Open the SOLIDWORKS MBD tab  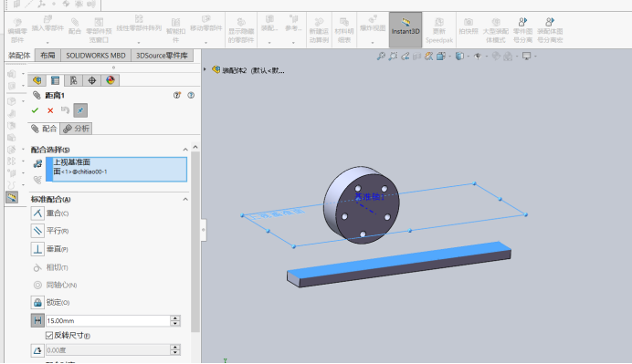pos(96,56)
